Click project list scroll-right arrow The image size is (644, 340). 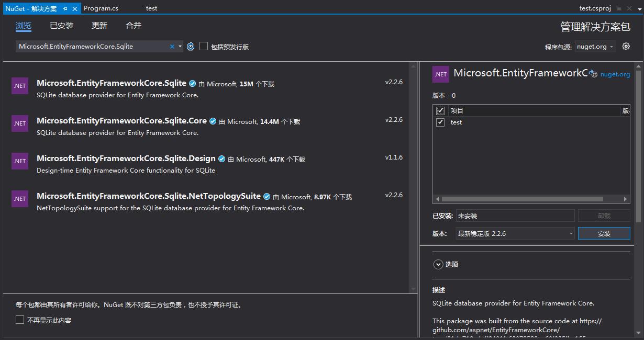pyautogui.click(x=625, y=199)
